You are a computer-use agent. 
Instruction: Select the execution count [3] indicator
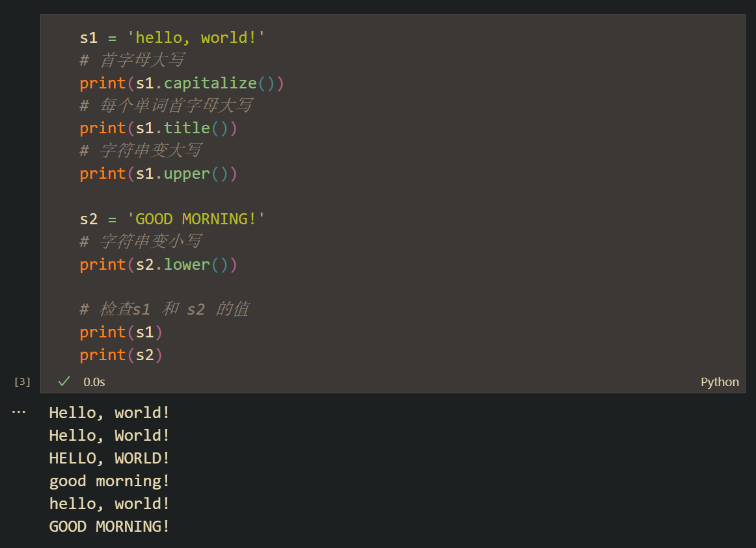[x=22, y=382]
